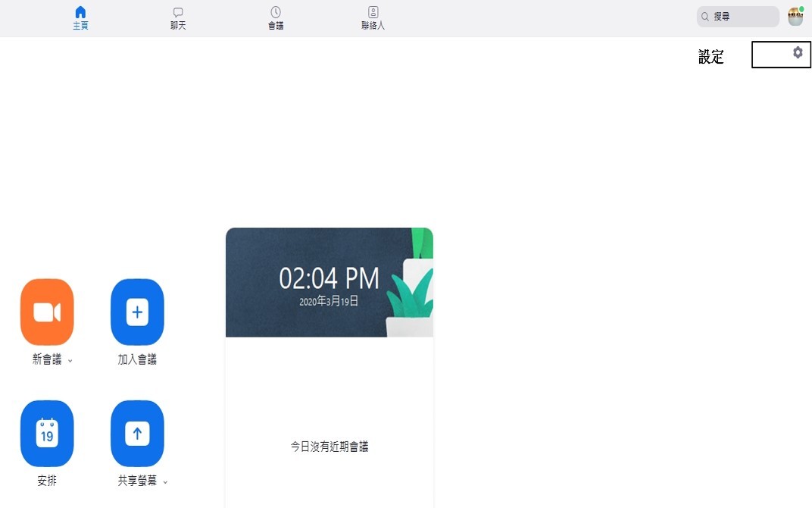This screenshot has width=812, height=508.
Task: Click the 加入會議 plus icon
Action: pyautogui.click(x=137, y=312)
